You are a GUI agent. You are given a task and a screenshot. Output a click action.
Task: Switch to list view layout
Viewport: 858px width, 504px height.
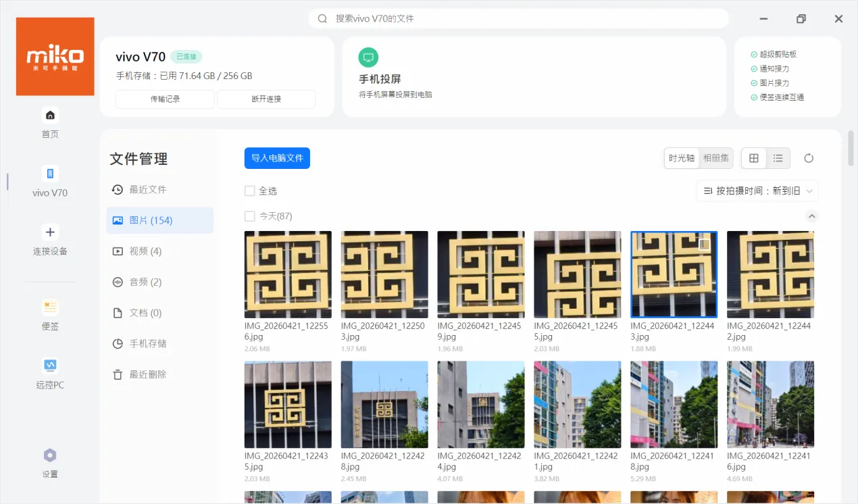click(x=778, y=157)
